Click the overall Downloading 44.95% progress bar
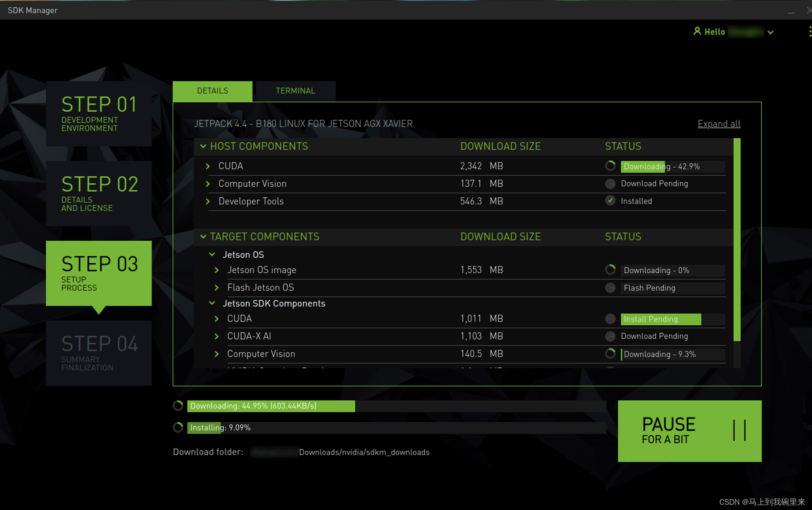This screenshot has width=812, height=510. pyautogui.click(x=396, y=406)
